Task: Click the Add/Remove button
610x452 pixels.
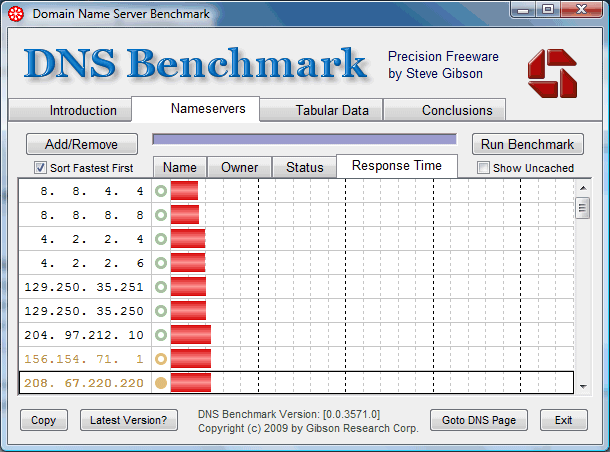Action: (x=82, y=144)
